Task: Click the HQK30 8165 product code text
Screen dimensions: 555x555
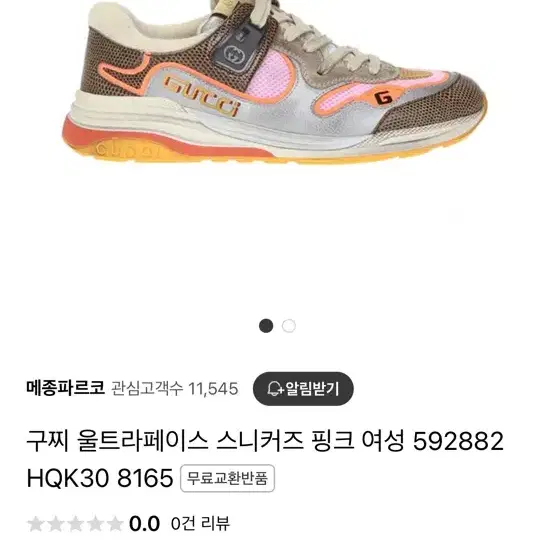Action: pyautogui.click(x=100, y=478)
